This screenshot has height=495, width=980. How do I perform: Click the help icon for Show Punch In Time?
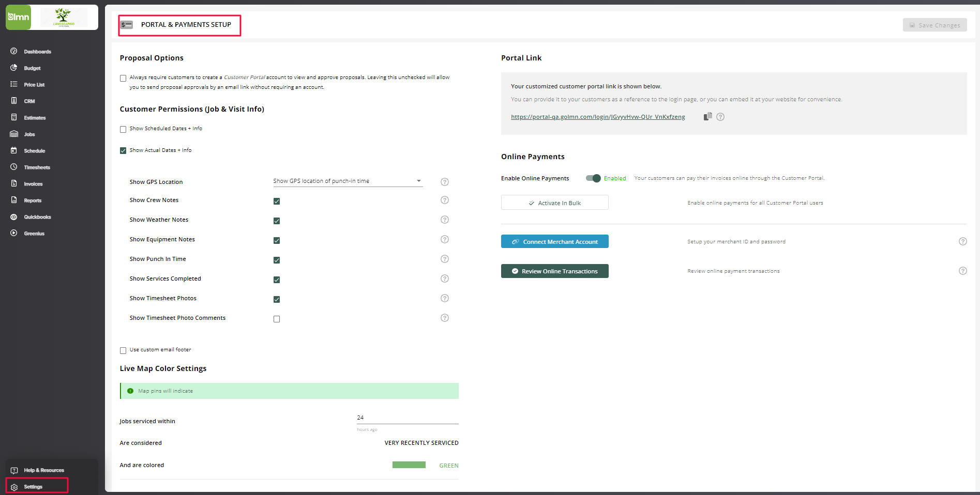(444, 259)
